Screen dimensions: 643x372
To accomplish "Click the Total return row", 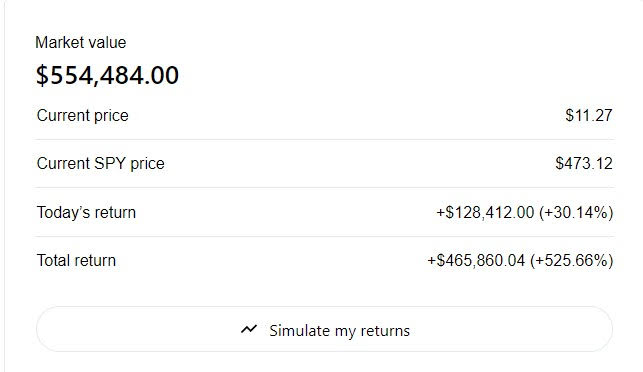I will (324, 260).
